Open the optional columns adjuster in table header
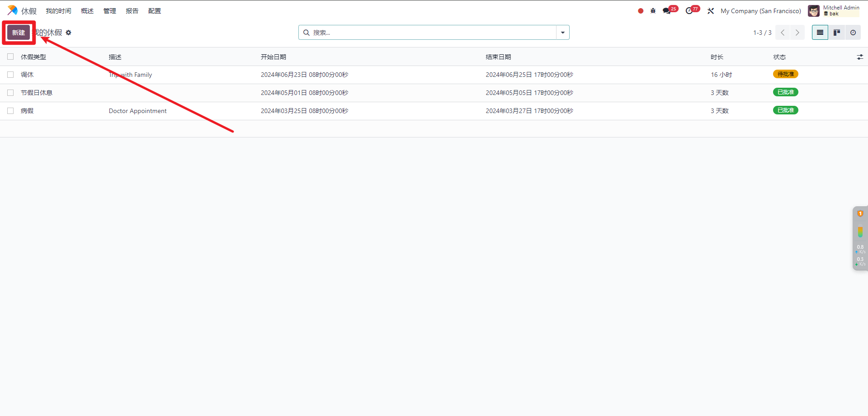 (x=859, y=57)
